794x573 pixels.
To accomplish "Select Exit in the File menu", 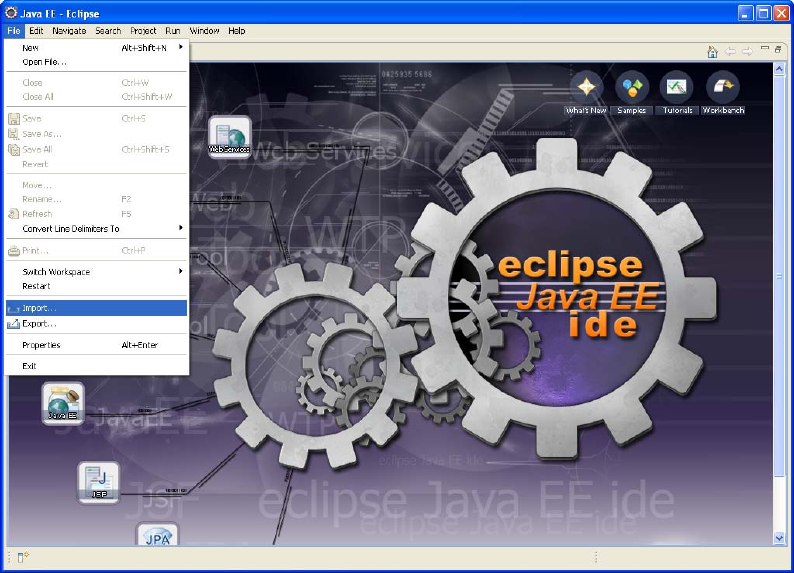I will 96,366.
